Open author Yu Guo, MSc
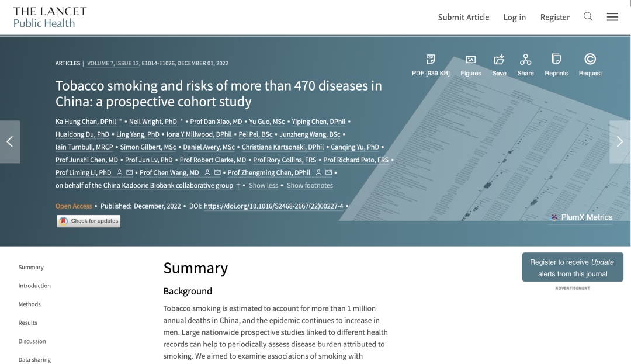Screen dimensions: 631x364 coord(267,122)
